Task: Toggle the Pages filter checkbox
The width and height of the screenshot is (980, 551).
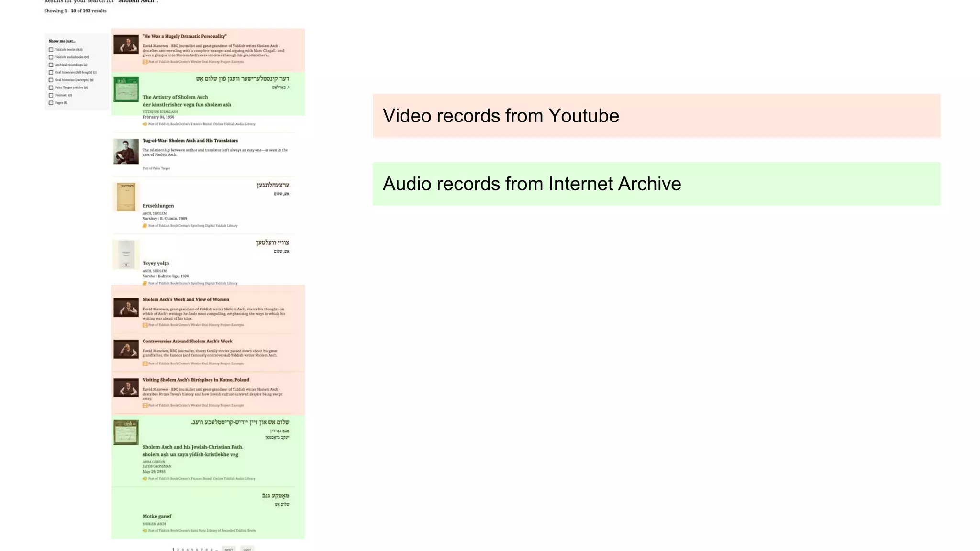Action: click(x=51, y=103)
